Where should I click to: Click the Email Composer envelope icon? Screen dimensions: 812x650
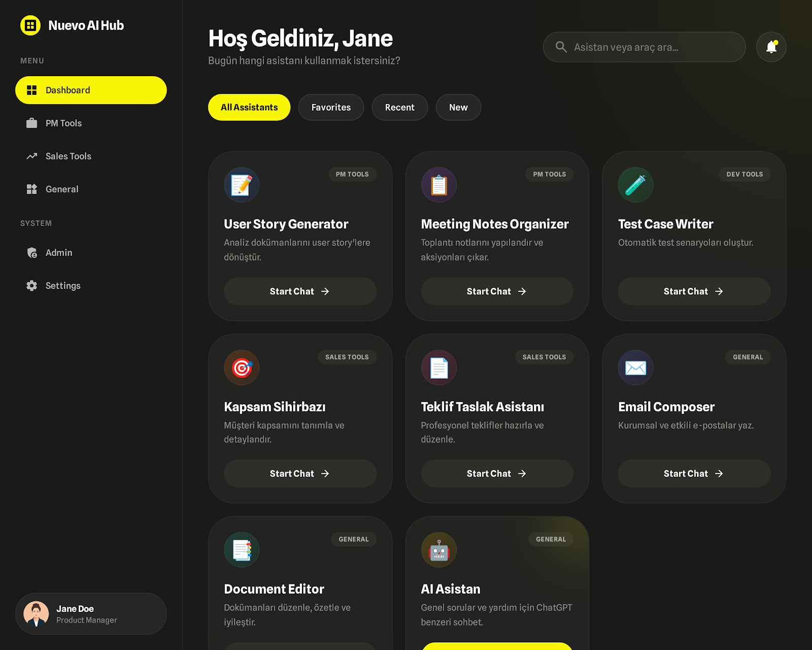pos(635,368)
